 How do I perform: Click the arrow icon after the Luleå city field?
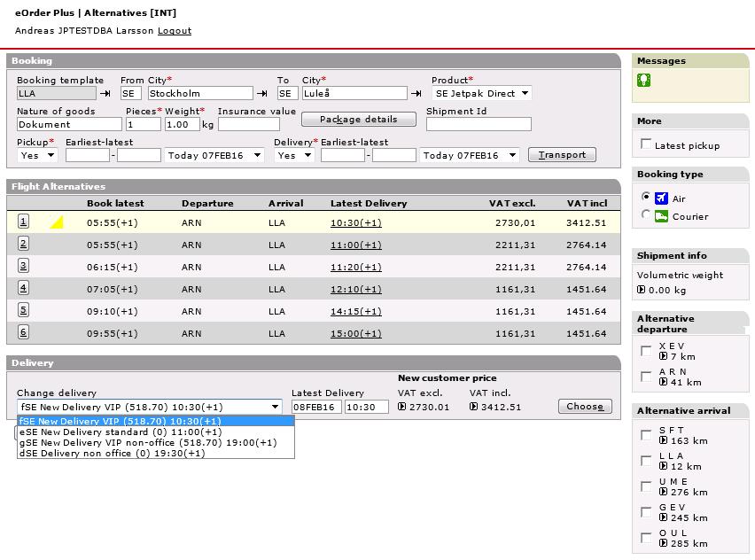[416, 93]
